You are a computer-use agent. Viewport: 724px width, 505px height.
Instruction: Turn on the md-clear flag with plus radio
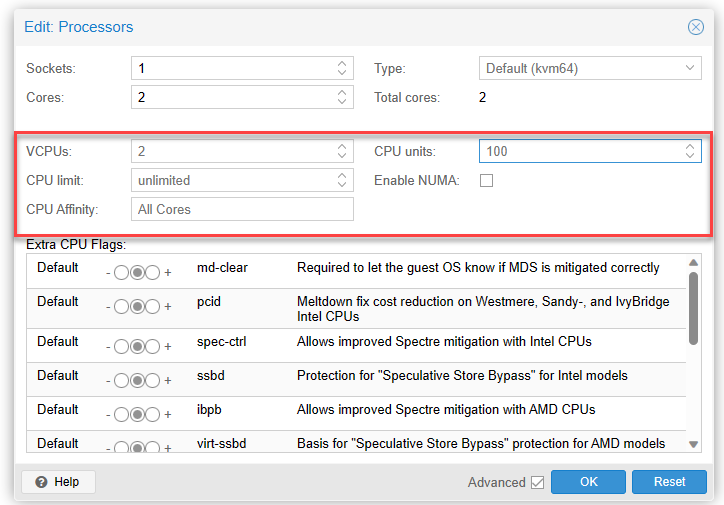(x=153, y=273)
